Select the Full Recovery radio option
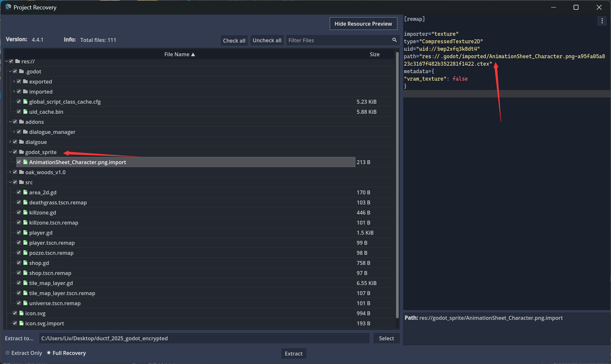 [x=66, y=353]
